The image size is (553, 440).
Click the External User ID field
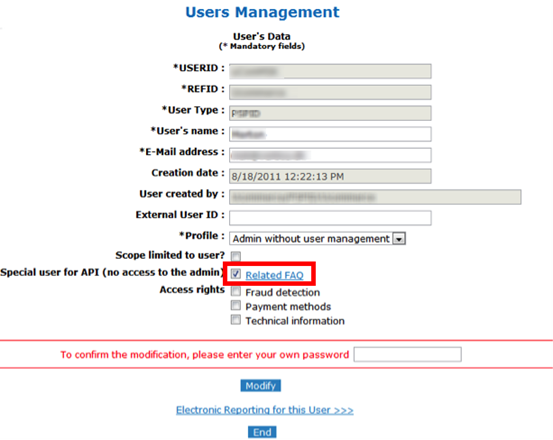[x=330, y=218]
